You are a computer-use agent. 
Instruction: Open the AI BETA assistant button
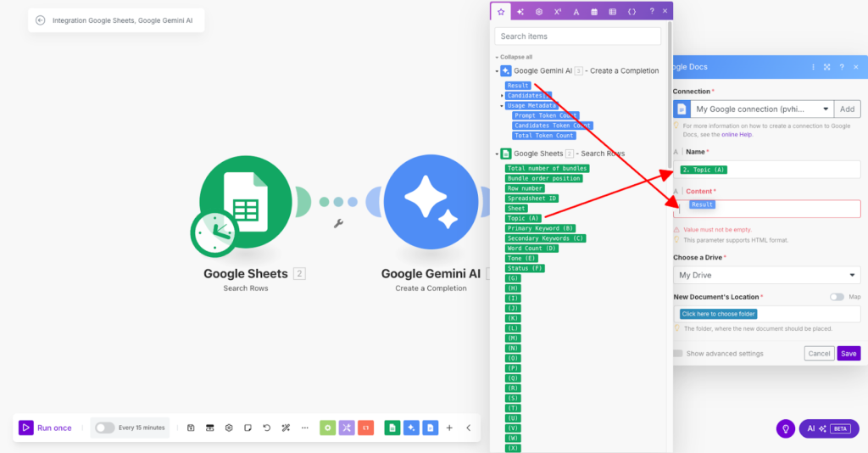click(829, 428)
